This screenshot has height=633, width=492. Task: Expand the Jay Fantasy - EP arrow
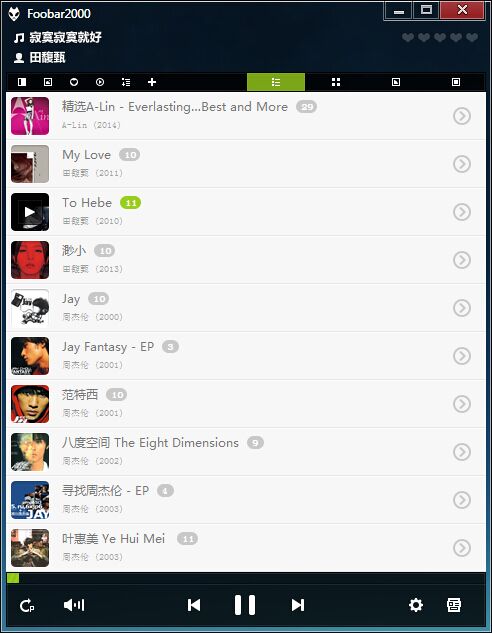(x=462, y=356)
